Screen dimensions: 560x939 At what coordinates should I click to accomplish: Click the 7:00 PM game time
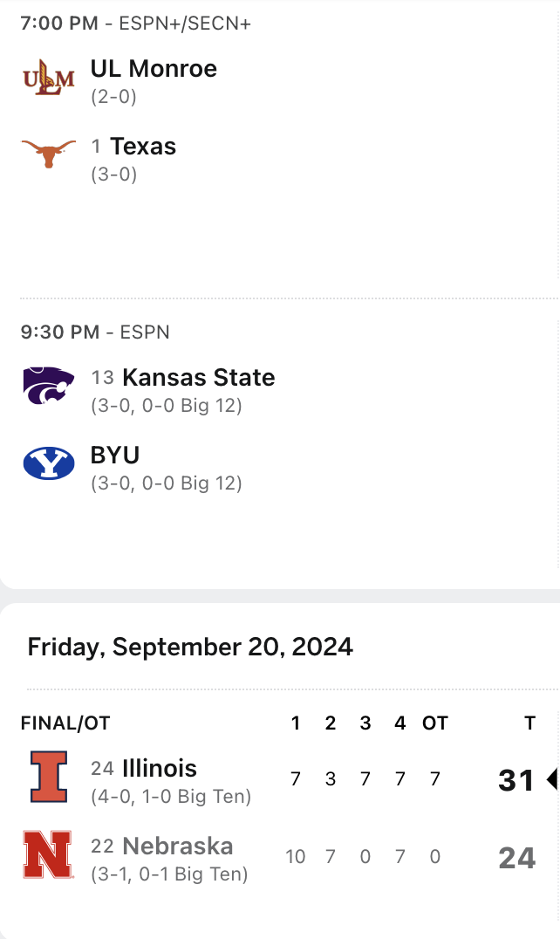pos(59,24)
